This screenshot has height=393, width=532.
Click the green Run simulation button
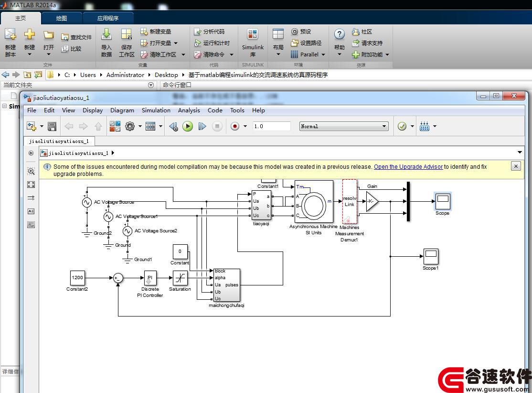188,126
